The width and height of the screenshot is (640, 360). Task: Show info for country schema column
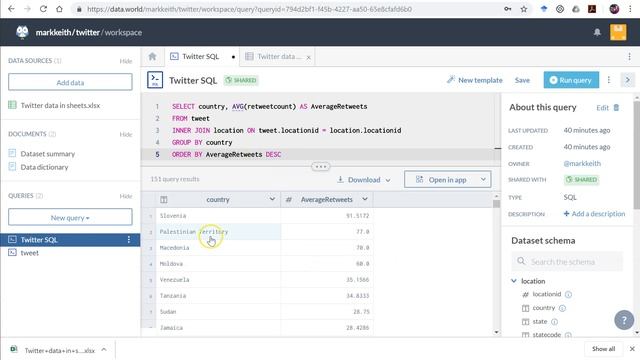562,308
